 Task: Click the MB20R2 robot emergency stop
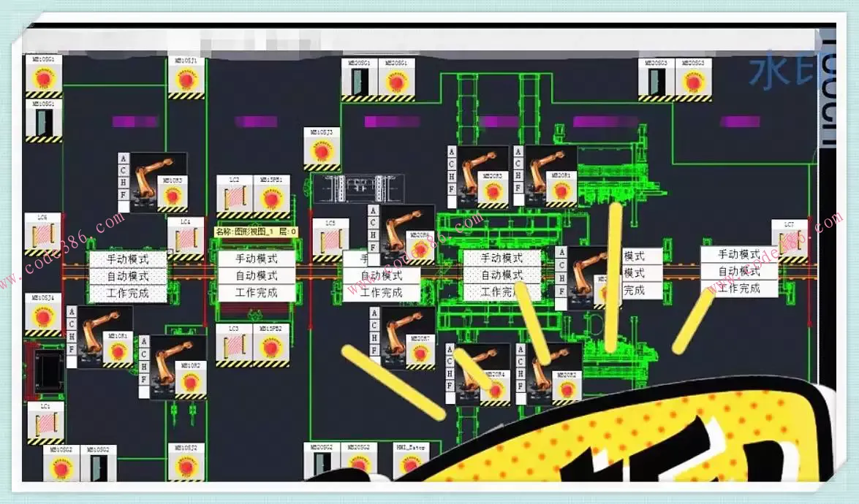click(567, 388)
